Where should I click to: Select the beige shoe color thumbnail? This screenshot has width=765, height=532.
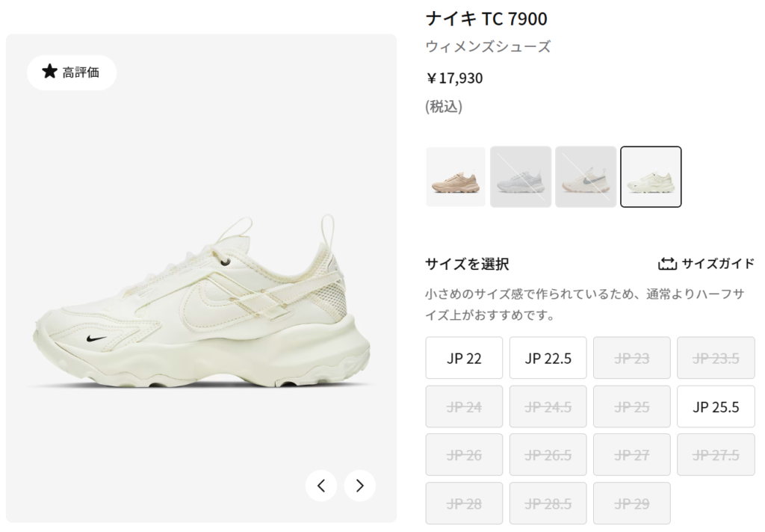pyautogui.click(x=456, y=176)
